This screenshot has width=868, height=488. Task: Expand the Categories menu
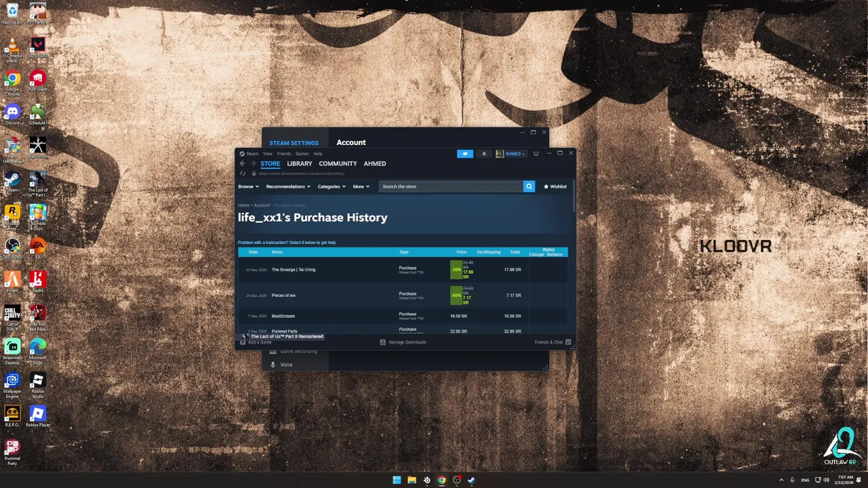point(332,186)
